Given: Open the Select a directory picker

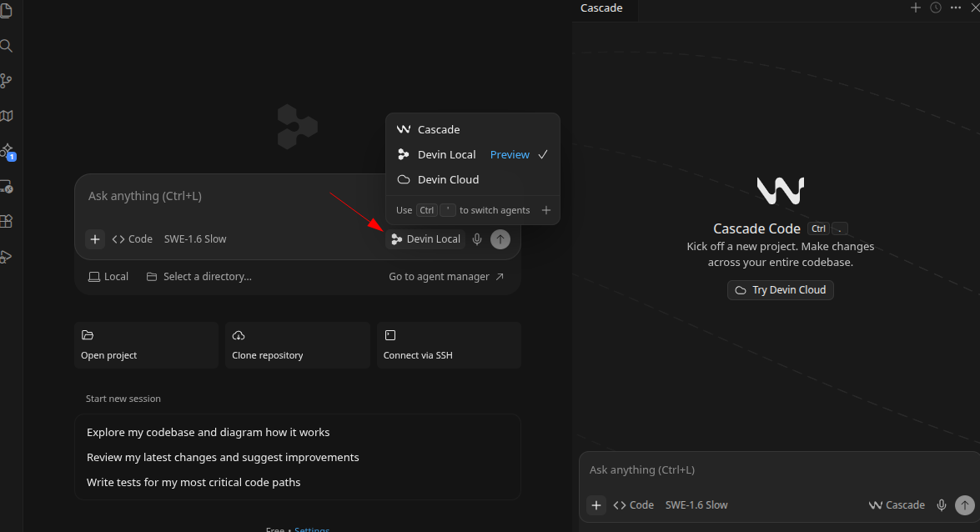Looking at the screenshot, I should (x=199, y=276).
